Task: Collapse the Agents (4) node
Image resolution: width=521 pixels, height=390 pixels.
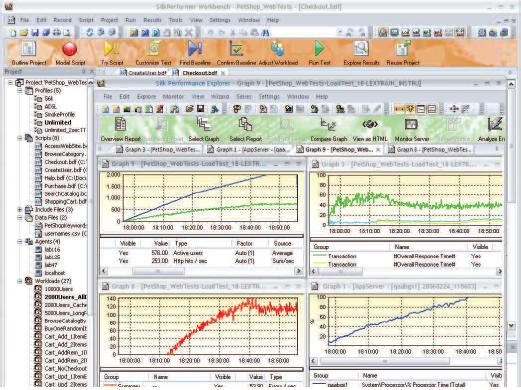Action: tap(20, 241)
